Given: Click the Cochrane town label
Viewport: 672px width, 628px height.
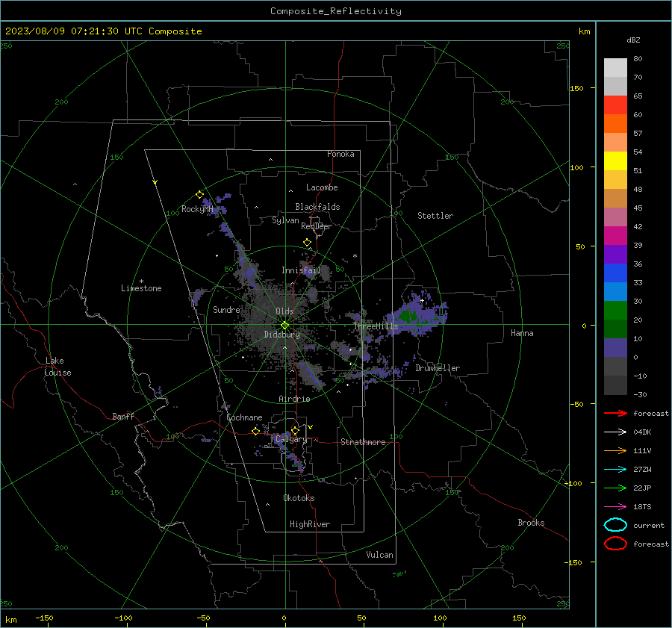Looking at the screenshot, I should point(244,417).
